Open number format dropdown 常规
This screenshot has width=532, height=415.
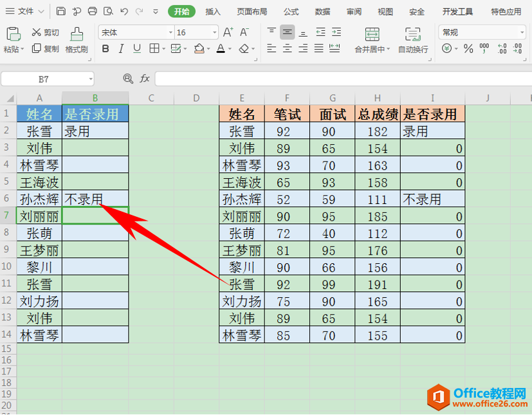click(x=522, y=33)
